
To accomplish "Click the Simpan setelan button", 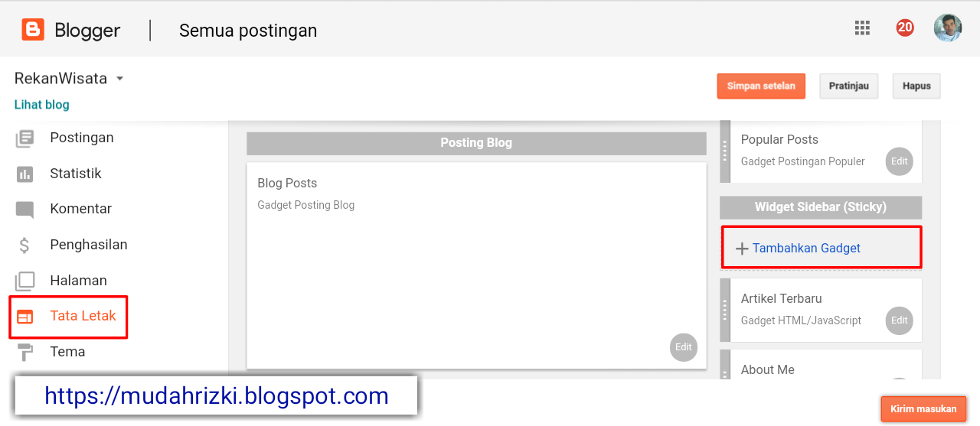I will [760, 86].
